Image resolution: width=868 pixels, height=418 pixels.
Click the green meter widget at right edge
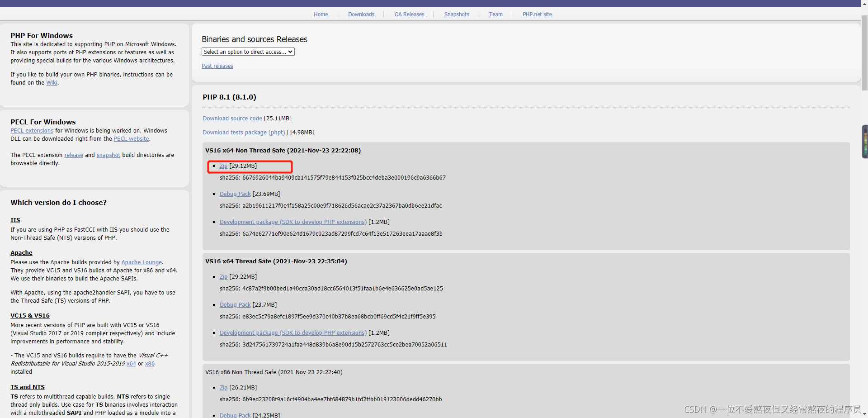pos(865,142)
